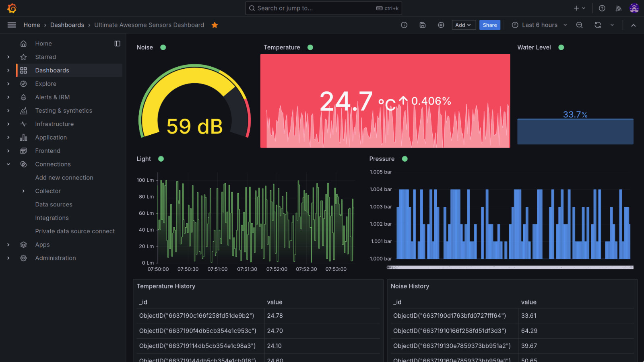The width and height of the screenshot is (644, 362).
Task: Save dashboard using the disk icon
Action: click(x=423, y=25)
